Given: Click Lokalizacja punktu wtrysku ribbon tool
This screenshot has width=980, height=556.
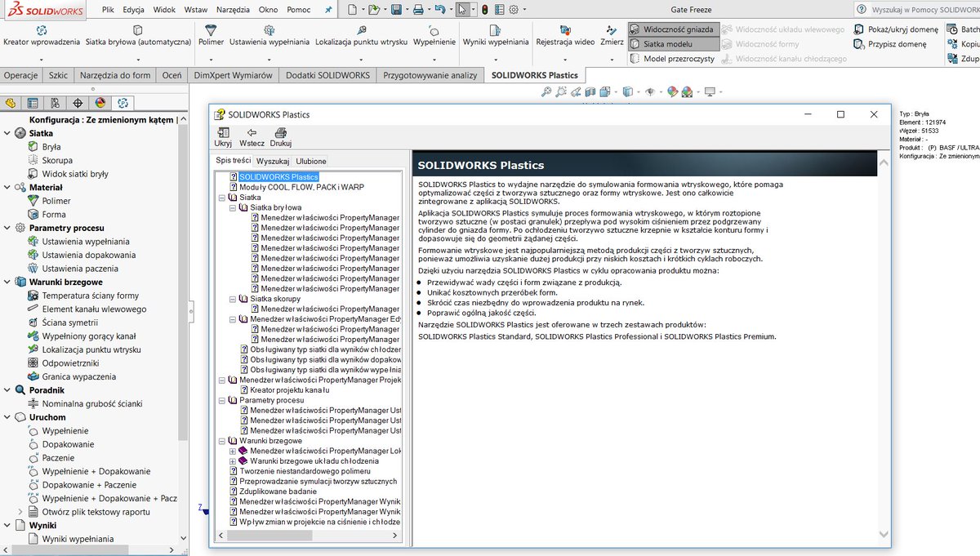Looking at the screenshot, I should (361, 35).
